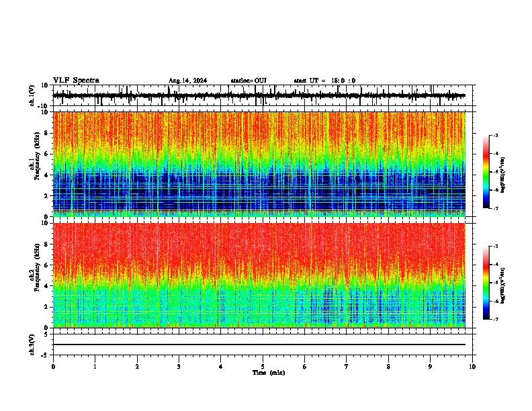Click the flat ch.3 voltage trace line
532x411 pixels.
click(x=259, y=345)
